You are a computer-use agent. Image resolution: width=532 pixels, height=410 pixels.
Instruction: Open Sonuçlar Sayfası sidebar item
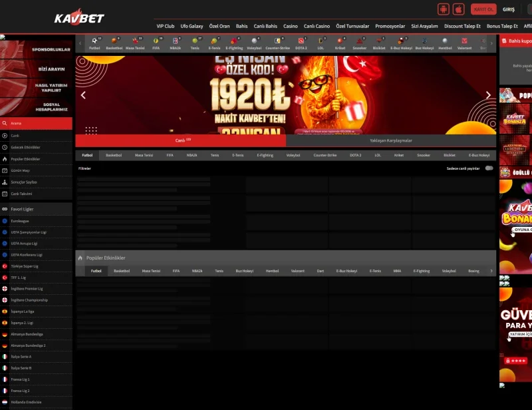(x=37, y=182)
